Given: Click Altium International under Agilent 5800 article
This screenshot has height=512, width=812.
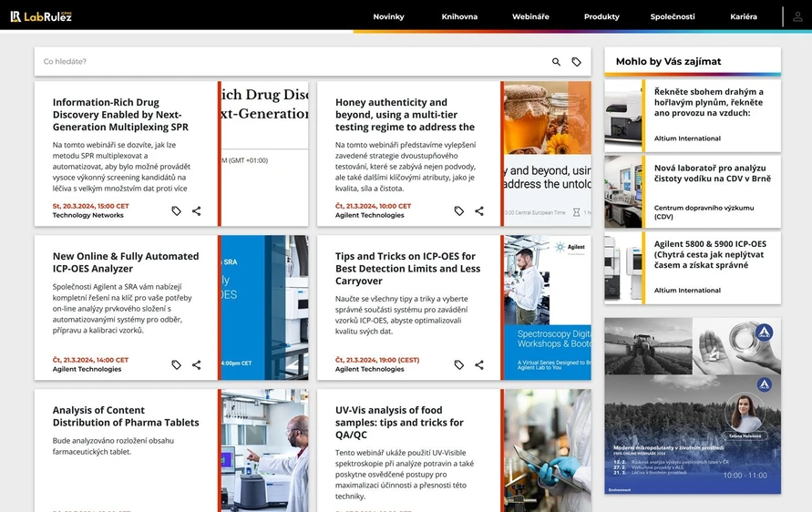Looking at the screenshot, I should tap(686, 291).
